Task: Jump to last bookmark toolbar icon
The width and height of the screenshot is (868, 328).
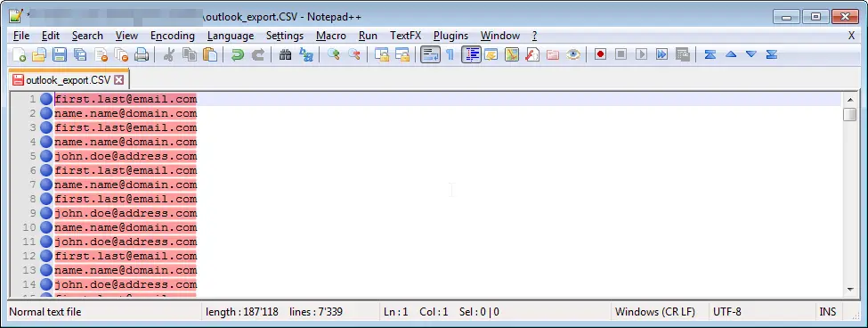Action: [x=772, y=55]
